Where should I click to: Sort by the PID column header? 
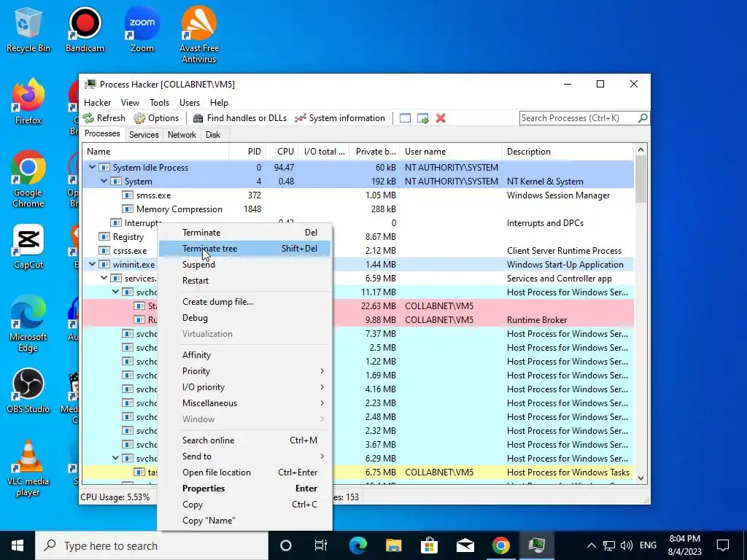pyautogui.click(x=247, y=152)
